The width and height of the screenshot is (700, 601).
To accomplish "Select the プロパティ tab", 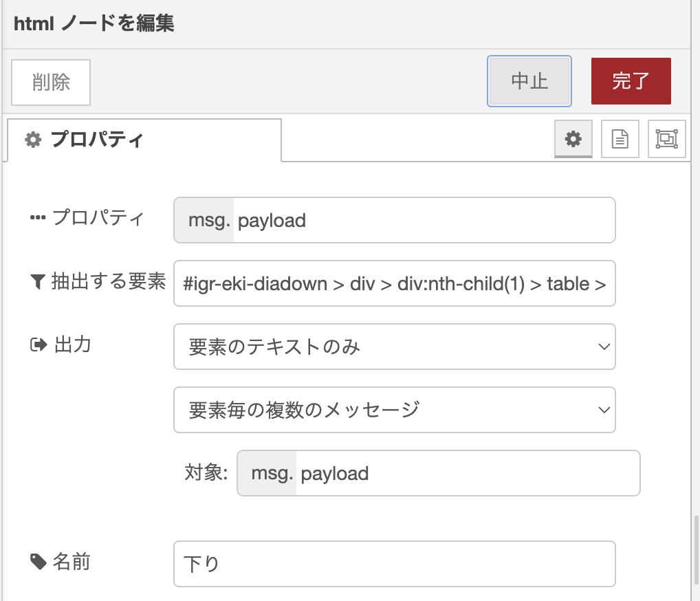I will tap(144, 140).
